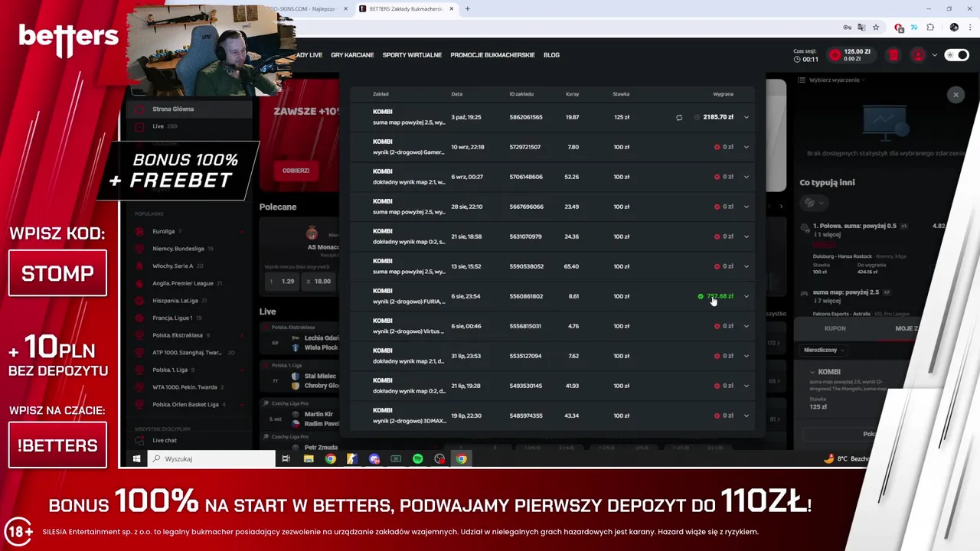Open the BLOG menu item
This screenshot has width=980, height=551.
click(551, 55)
